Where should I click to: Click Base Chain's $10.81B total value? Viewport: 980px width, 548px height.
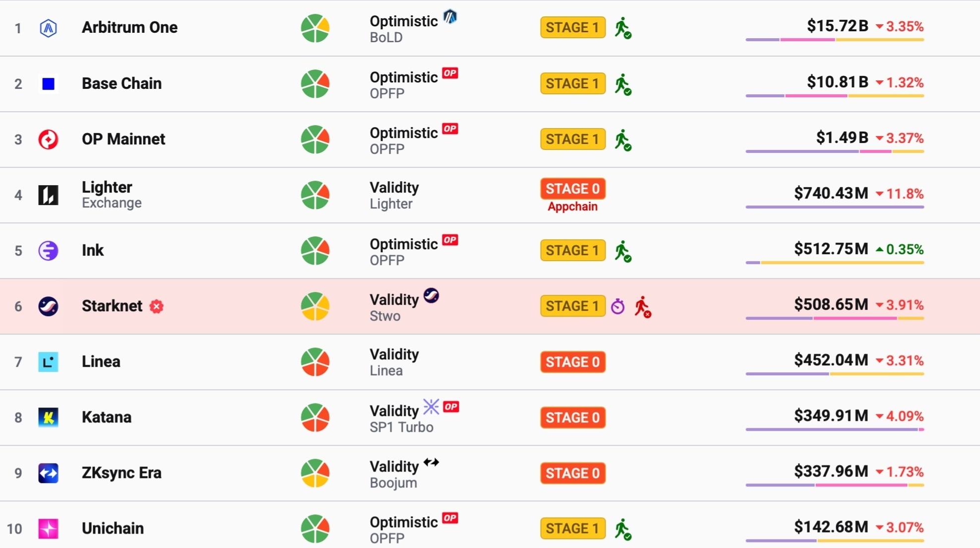click(838, 82)
